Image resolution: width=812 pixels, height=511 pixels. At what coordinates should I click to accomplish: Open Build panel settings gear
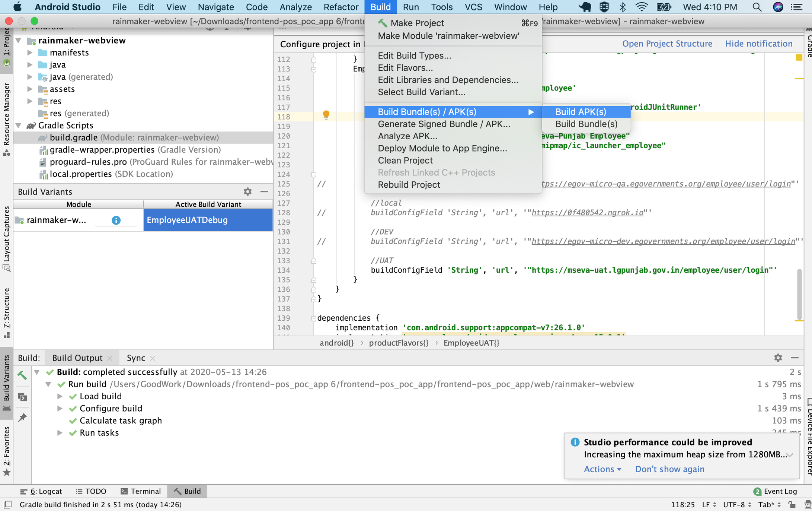coord(778,358)
